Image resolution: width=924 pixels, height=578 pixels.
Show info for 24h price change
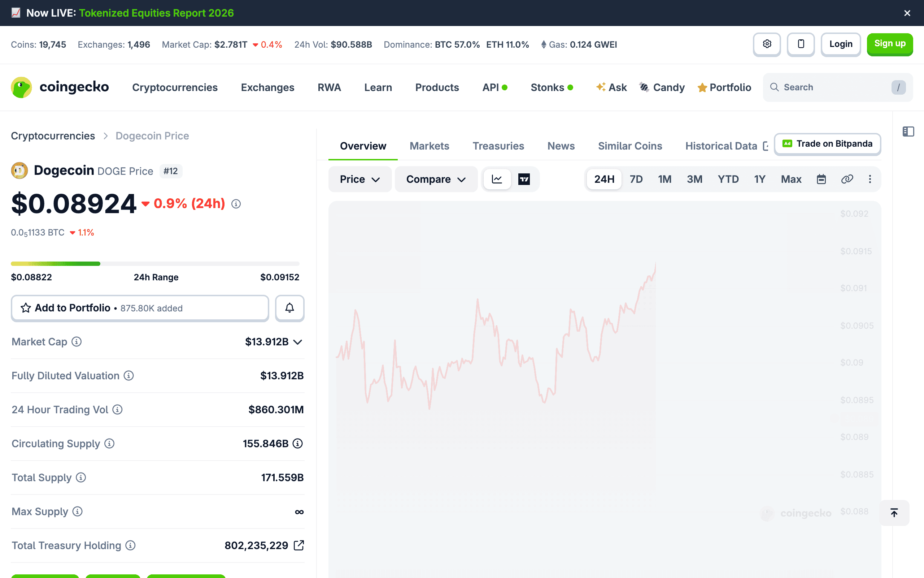(x=236, y=204)
